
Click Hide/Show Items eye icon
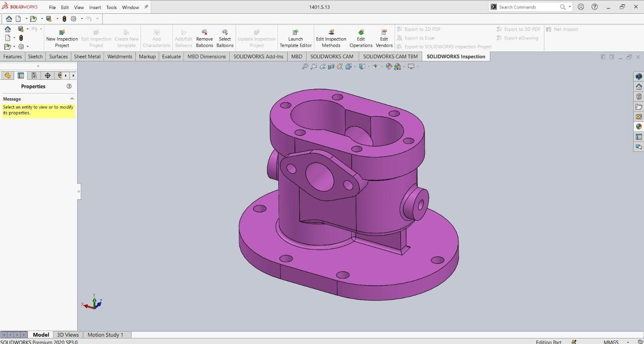pos(375,66)
